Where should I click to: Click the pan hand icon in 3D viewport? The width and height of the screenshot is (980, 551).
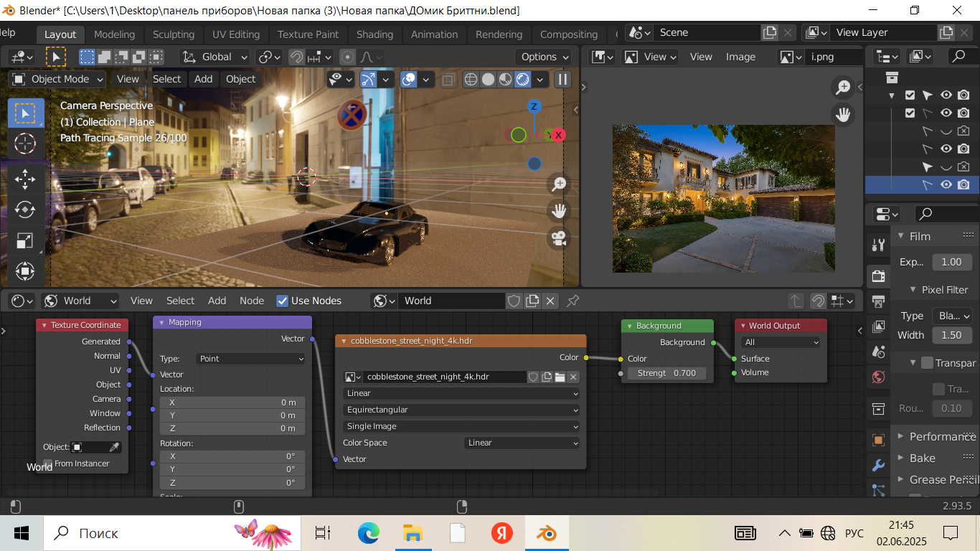[559, 211]
